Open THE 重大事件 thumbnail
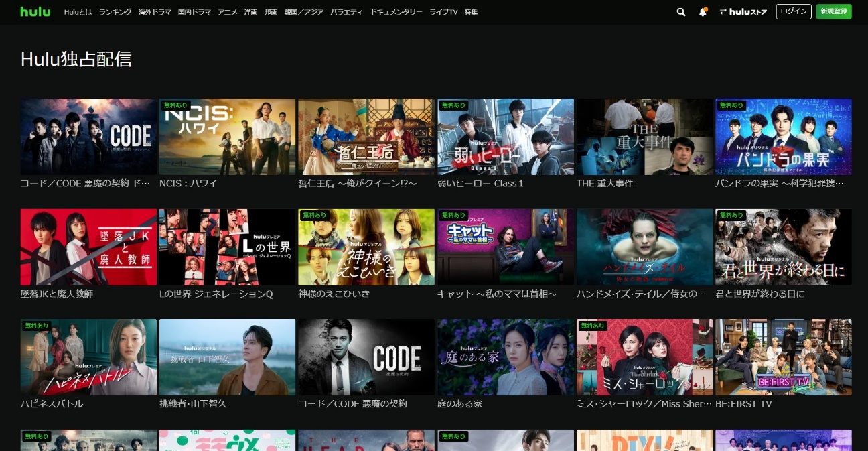 [645, 137]
